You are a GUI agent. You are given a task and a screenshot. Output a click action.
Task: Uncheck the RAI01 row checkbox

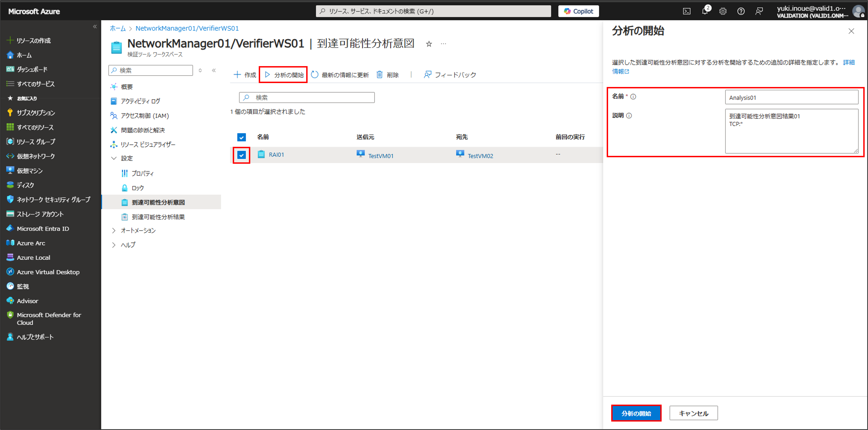pyautogui.click(x=241, y=155)
